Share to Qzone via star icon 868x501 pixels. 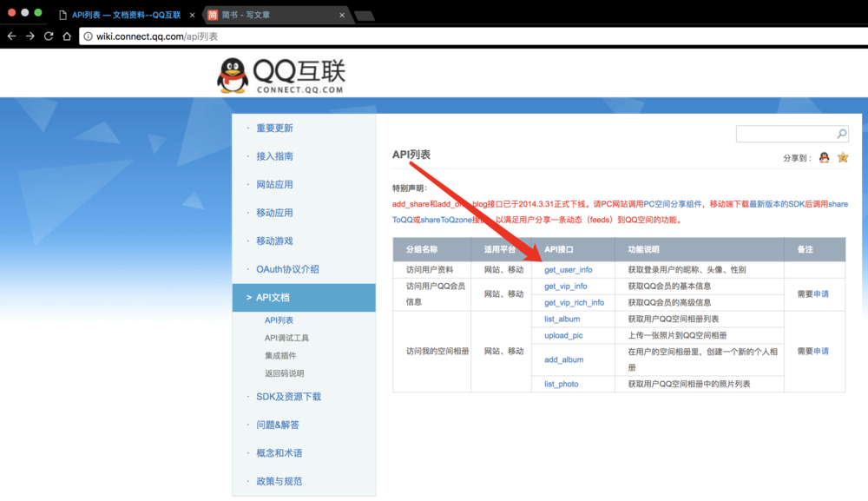pos(843,158)
